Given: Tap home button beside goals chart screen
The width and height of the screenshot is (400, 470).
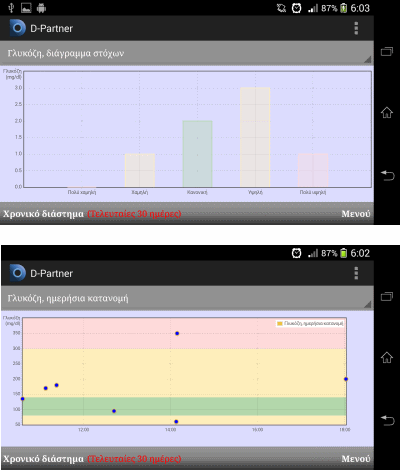Looking at the screenshot, I should (387, 112).
